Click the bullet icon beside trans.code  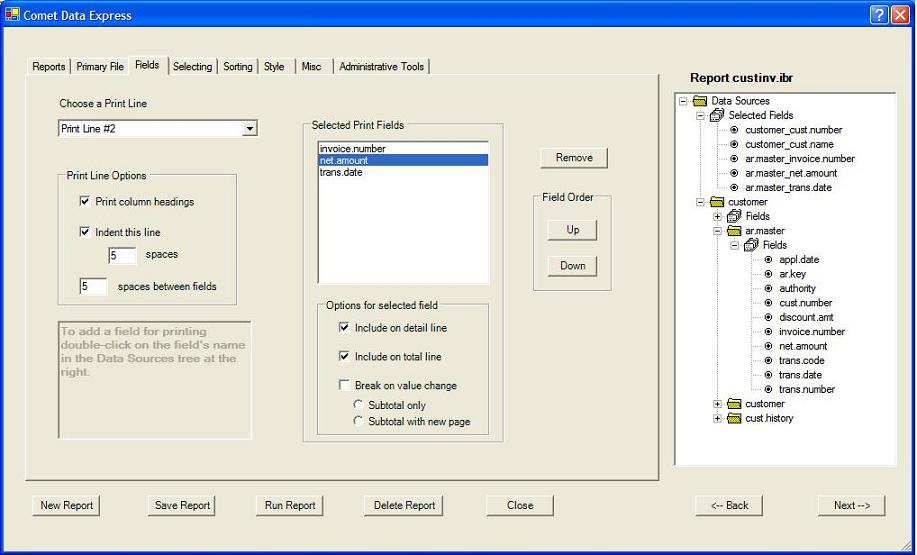coord(768,360)
